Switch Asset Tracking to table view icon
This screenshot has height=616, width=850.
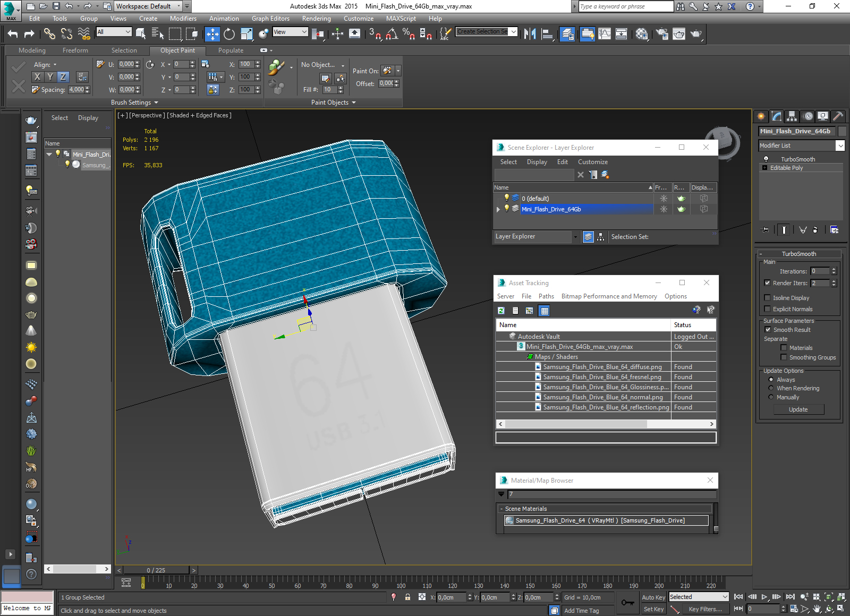tap(544, 311)
